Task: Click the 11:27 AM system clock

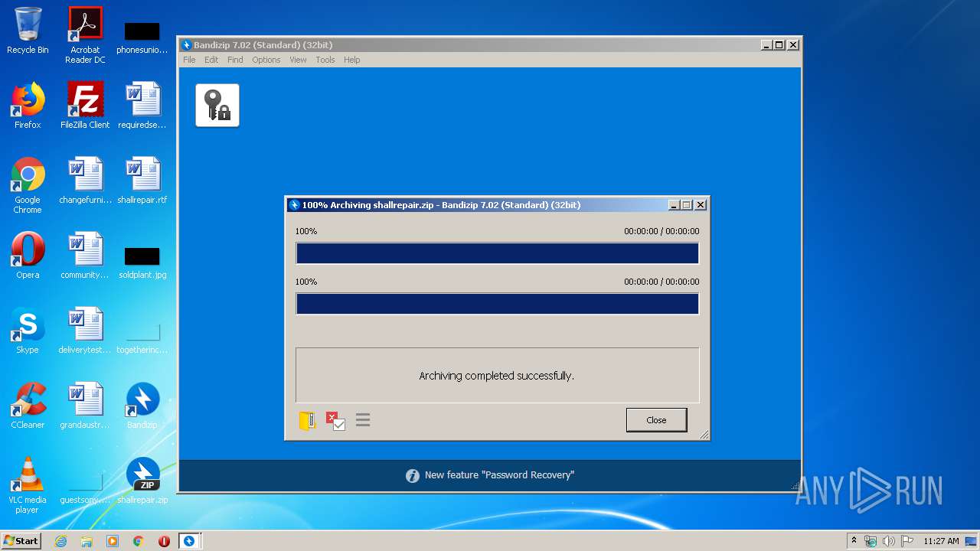Action: point(941,541)
